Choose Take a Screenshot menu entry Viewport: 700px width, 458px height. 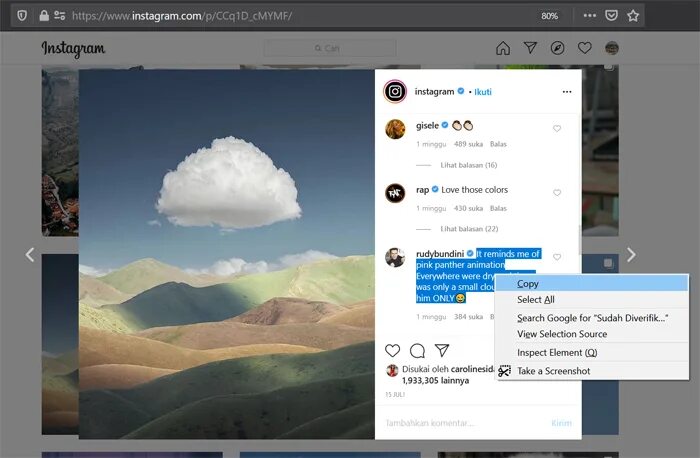[592, 371]
